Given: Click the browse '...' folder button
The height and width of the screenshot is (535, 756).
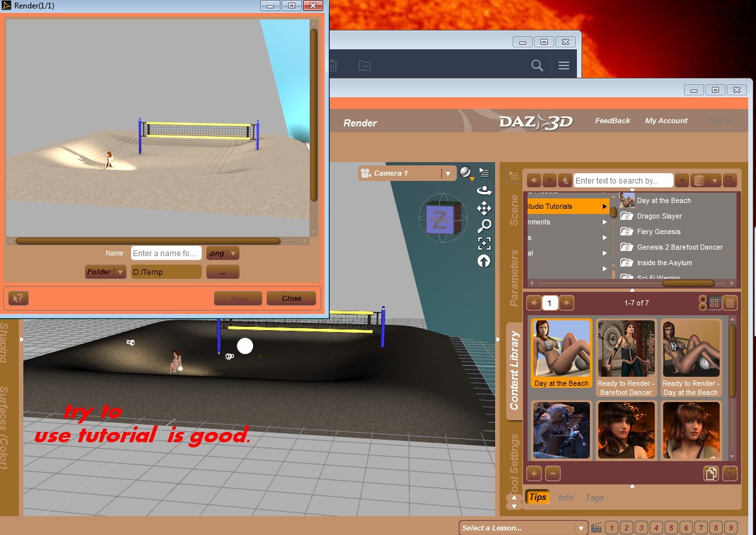Looking at the screenshot, I should click(x=223, y=272).
